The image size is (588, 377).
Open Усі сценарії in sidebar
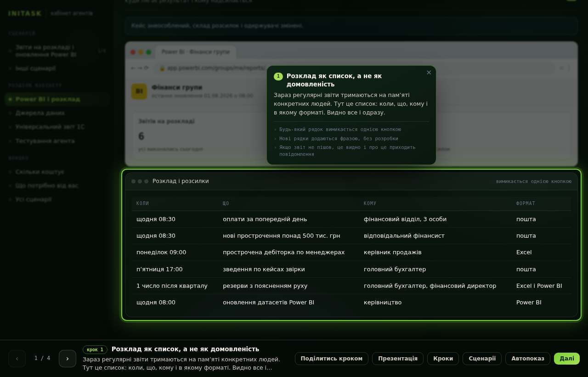(x=57, y=200)
